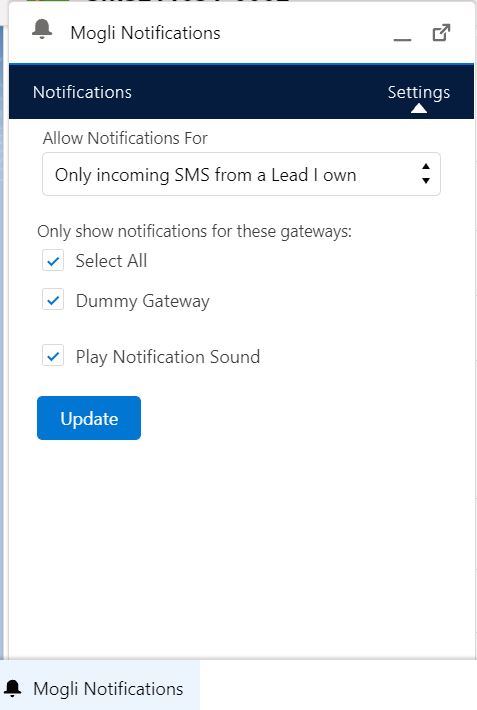
Task: Minimize the Mogli Notifications panel
Action: [402, 39]
